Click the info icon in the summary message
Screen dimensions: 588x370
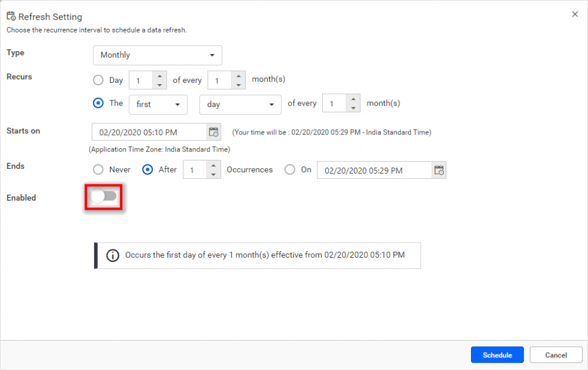pos(112,255)
